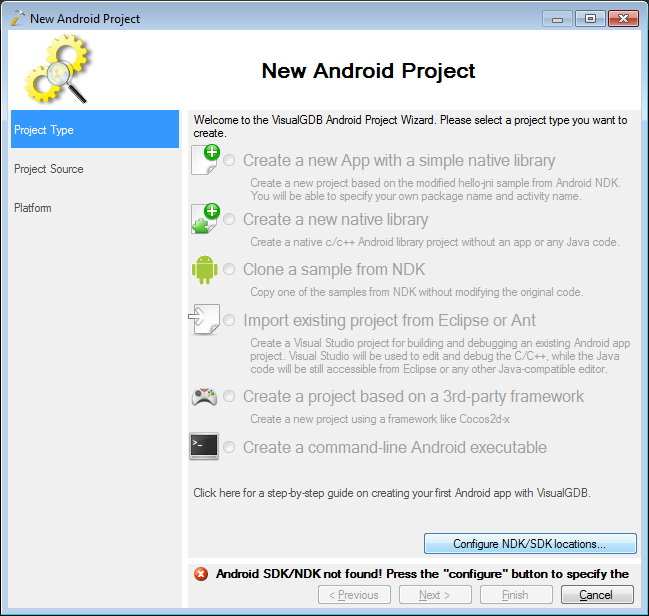Click the new App document-plus icon
The image size is (649, 616).
[x=206, y=160]
